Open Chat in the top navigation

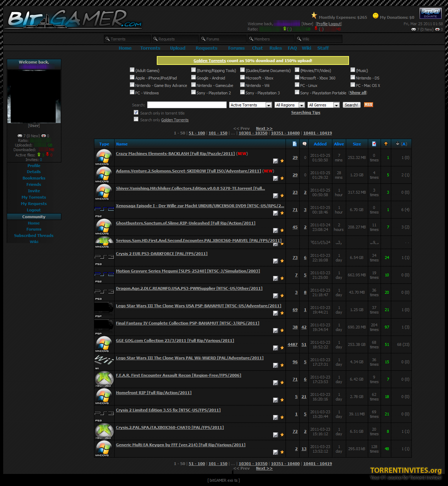(258, 48)
